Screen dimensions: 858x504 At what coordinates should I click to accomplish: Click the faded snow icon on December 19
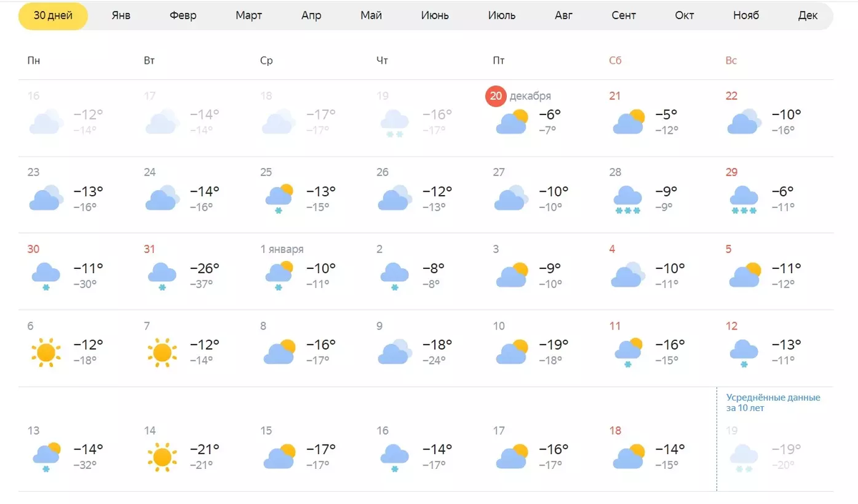394,122
